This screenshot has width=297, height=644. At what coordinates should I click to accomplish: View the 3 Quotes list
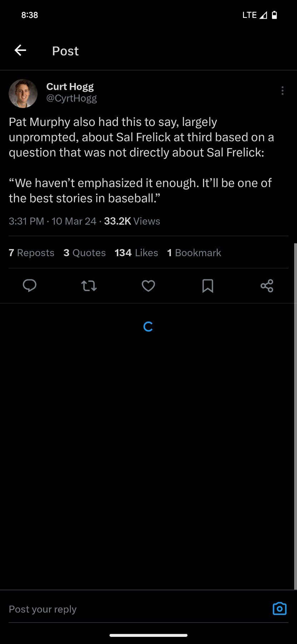pyautogui.click(x=85, y=253)
